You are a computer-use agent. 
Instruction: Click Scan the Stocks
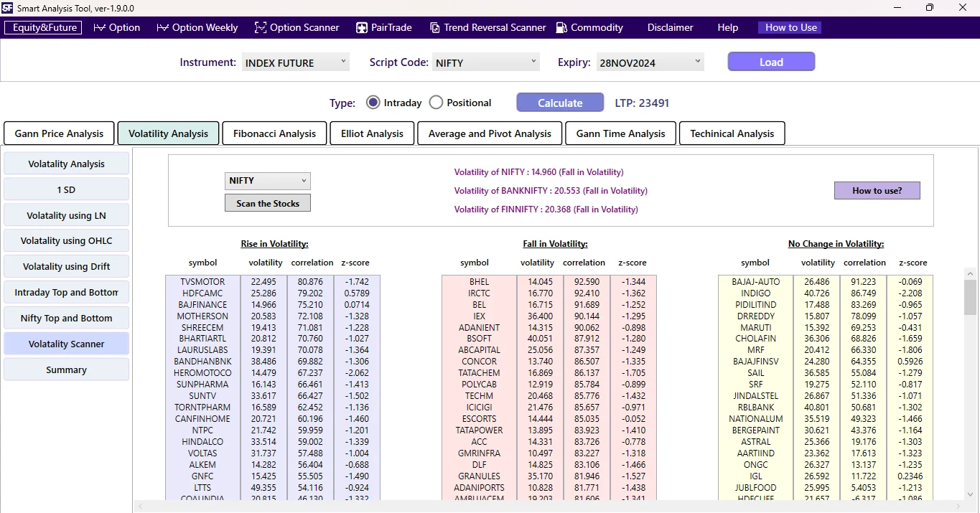[x=267, y=203]
